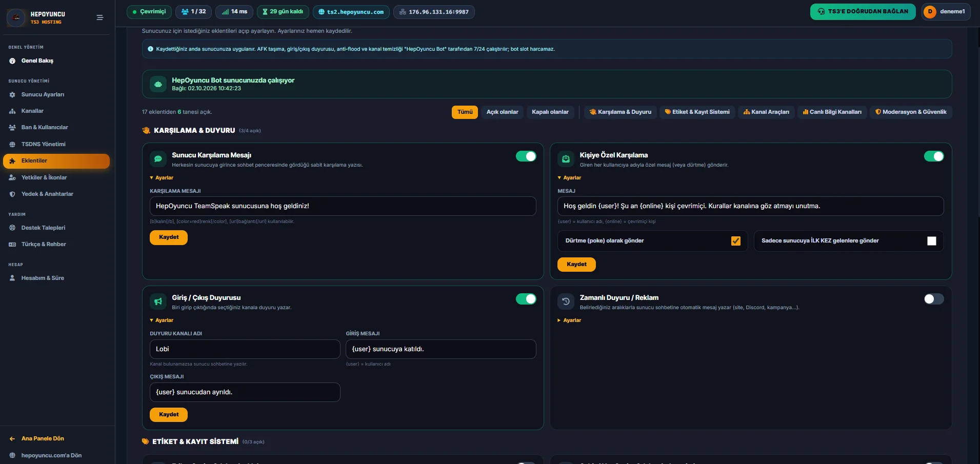980x464 pixels.
Task: Click the TSDNS Yönetimi globe icon
Action: pyautogui.click(x=12, y=145)
